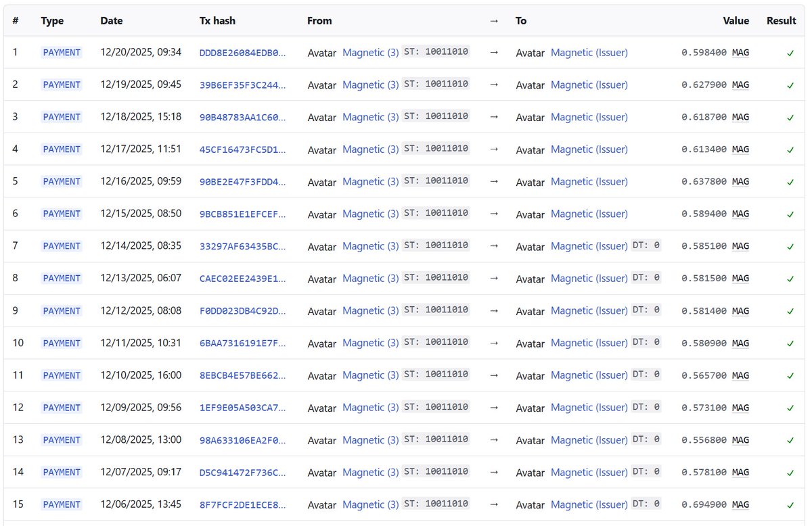Click the PAYMENT badge in row 11
The image size is (812, 526).
coord(62,376)
